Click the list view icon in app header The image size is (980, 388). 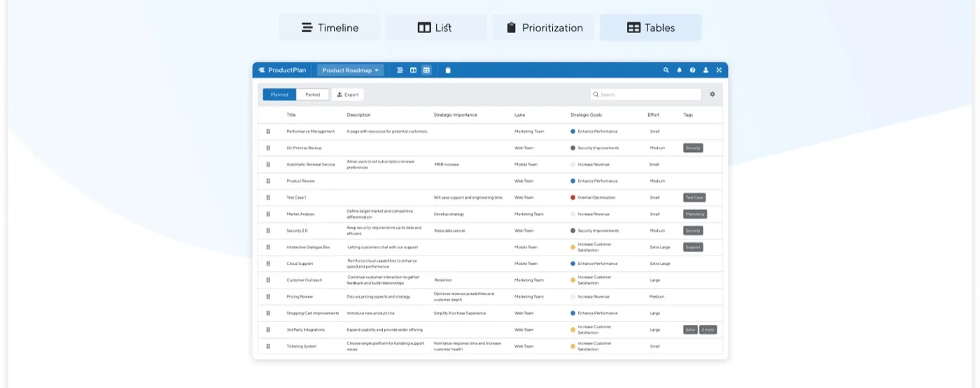[x=413, y=70]
